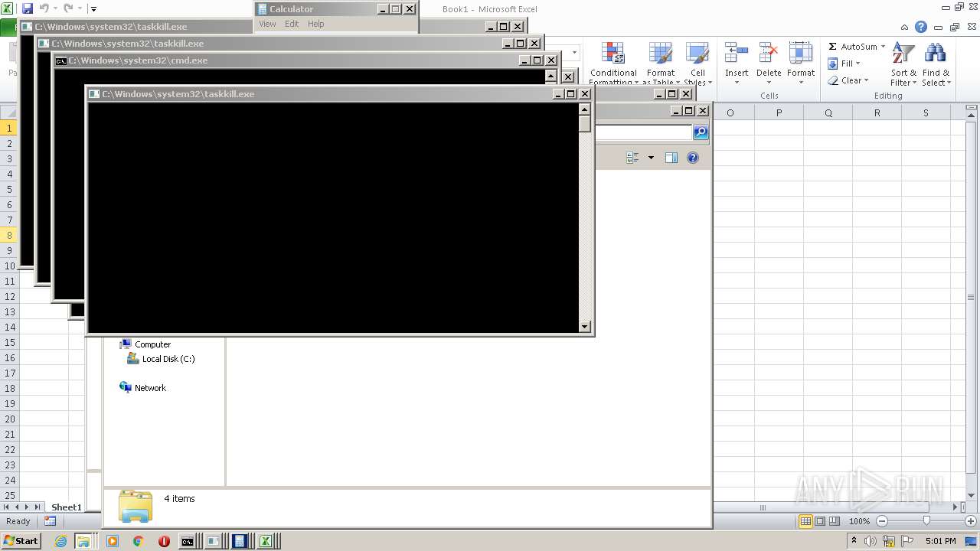980x551 pixels.
Task: Open Calculator View menu
Action: click(267, 24)
